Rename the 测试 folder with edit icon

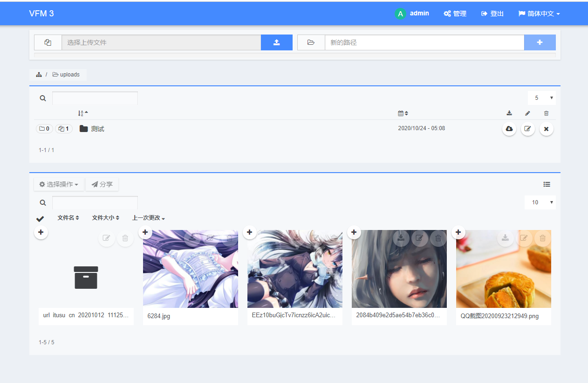(528, 129)
